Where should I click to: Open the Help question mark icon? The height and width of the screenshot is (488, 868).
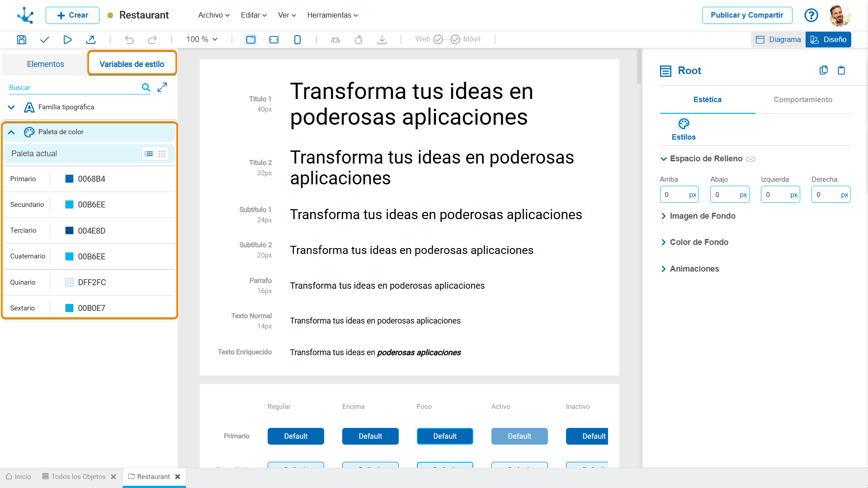(811, 15)
